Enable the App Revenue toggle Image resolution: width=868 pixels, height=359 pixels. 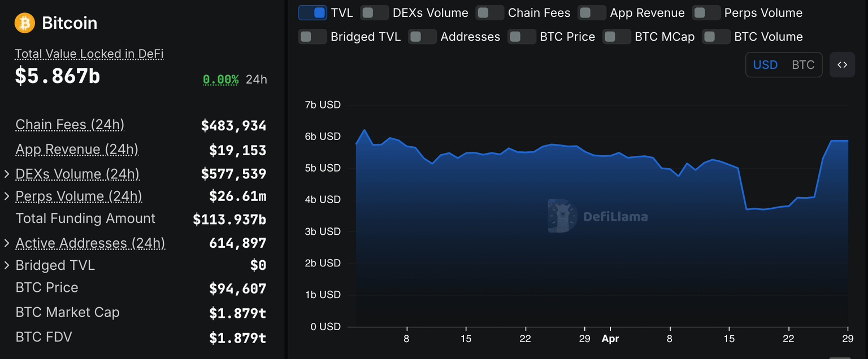[592, 12]
